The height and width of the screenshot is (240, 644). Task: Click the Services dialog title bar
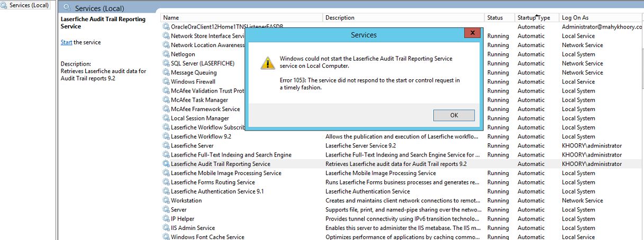click(364, 34)
